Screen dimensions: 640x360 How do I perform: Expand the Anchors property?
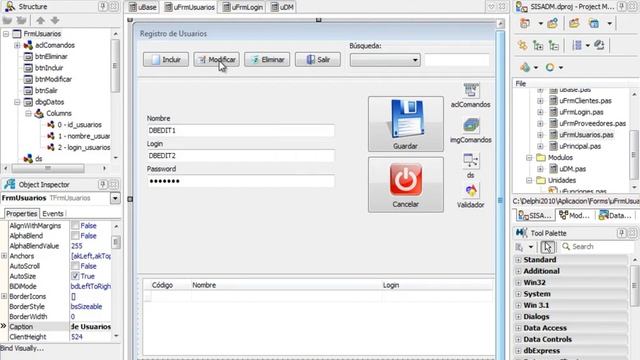click(4, 256)
